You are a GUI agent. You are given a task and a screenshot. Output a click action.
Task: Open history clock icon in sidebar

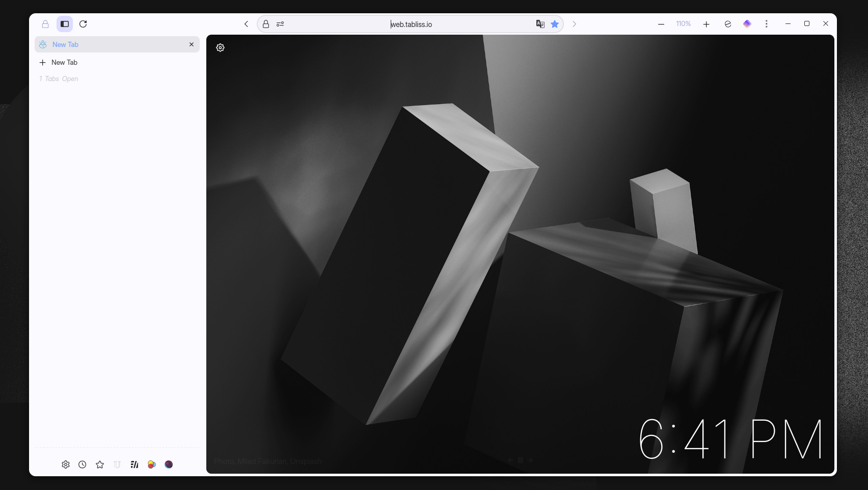(83, 465)
